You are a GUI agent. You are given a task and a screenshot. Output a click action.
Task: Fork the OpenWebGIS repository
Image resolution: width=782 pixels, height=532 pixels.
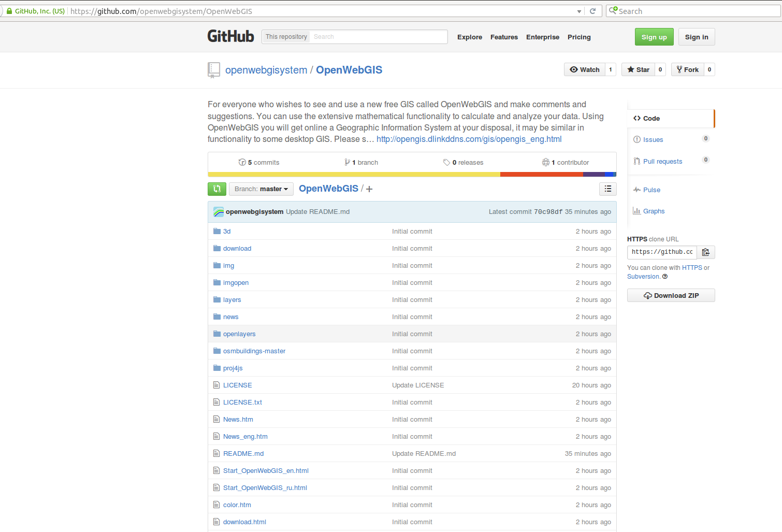[687, 69]
